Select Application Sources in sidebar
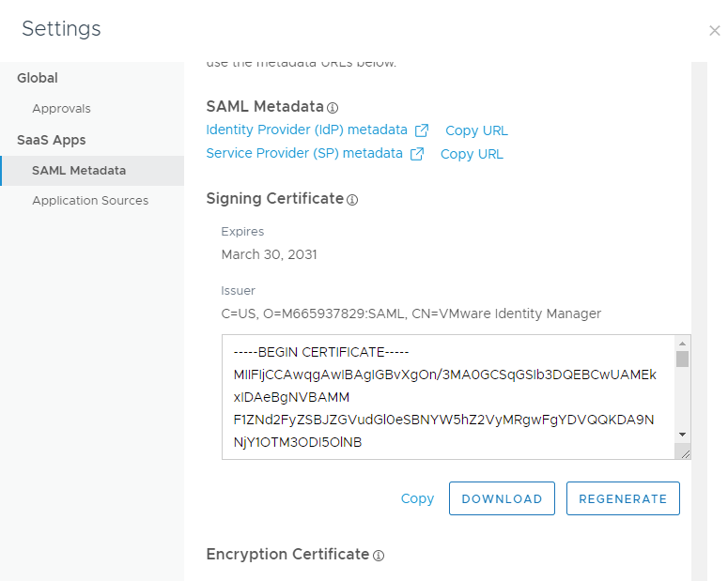Image resolution: width=728 pixels, height=581 pixels. click(90, 201)
